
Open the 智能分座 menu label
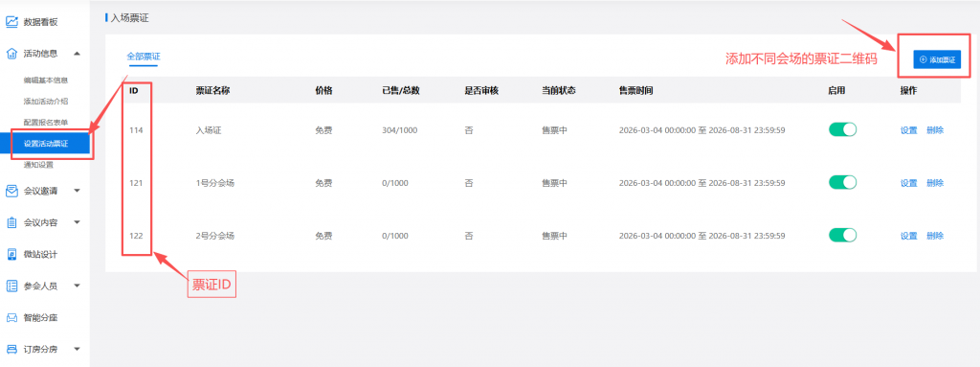(40, 317)
